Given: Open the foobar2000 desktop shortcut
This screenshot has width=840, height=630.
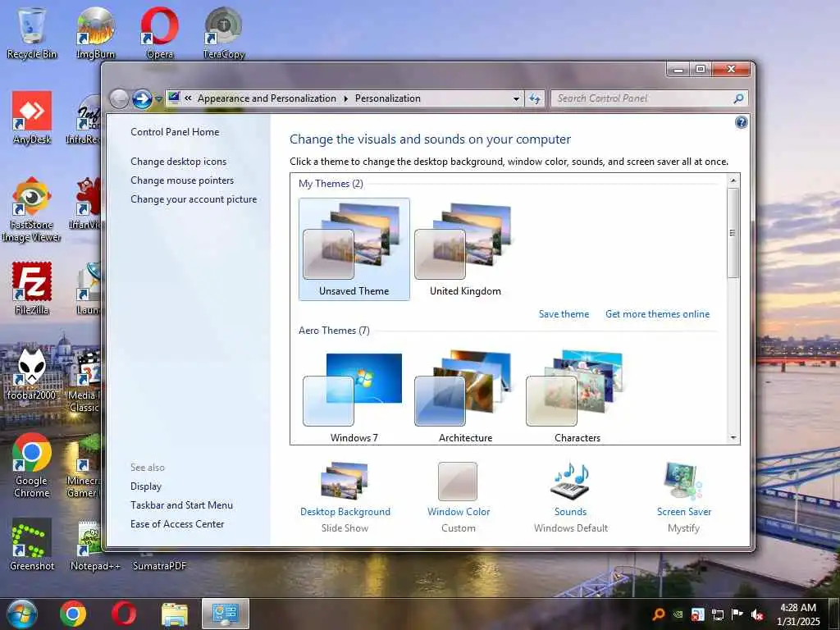Looking at the screenshot, I should click(32, 373).
